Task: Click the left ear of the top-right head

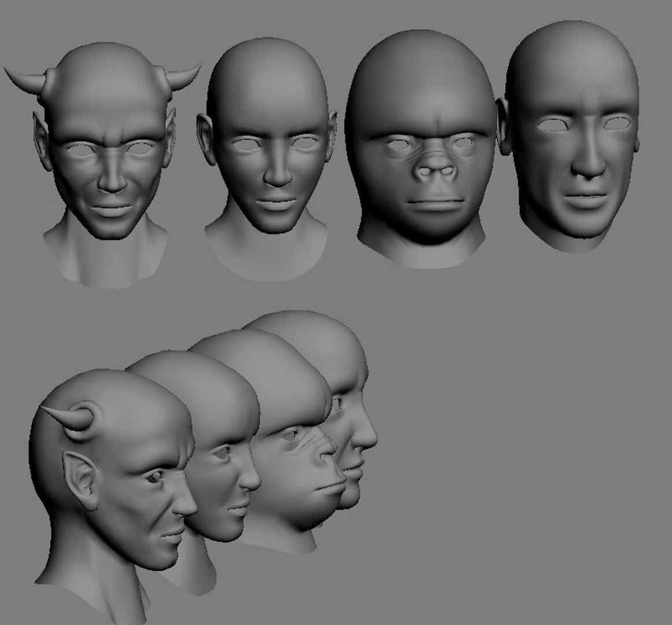Action: coord(504,127)
